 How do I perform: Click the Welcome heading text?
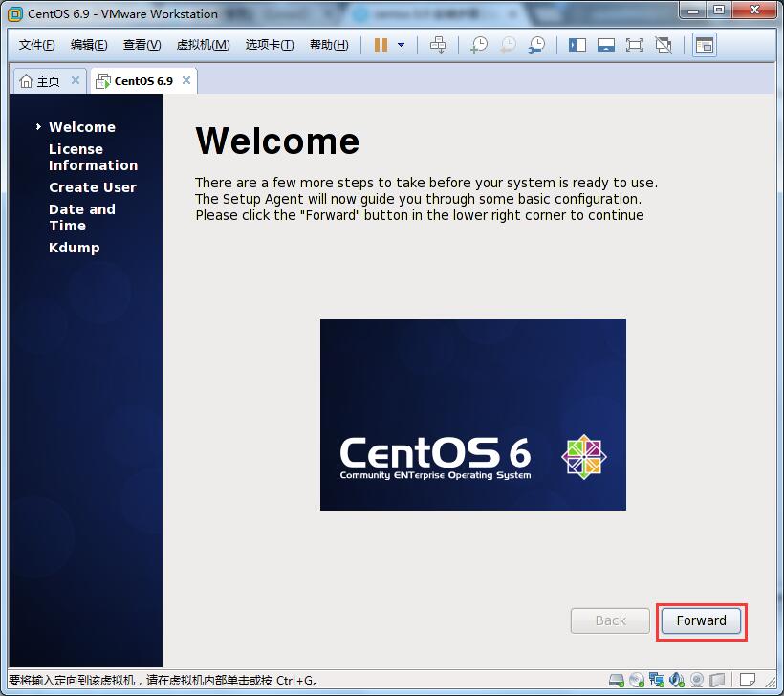tap(277, 141)
